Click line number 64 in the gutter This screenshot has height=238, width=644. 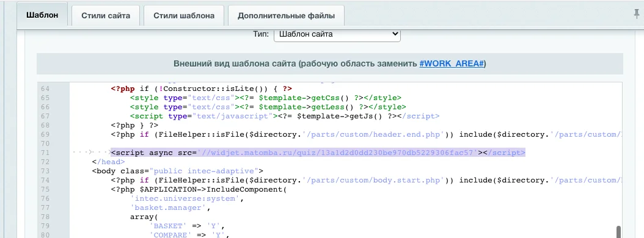pos(45,88)
